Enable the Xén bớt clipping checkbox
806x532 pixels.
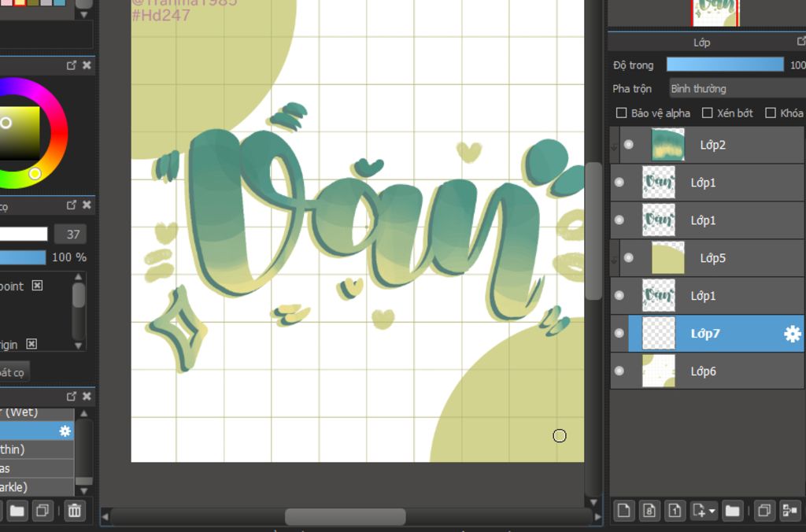click(x=708, y=113)
